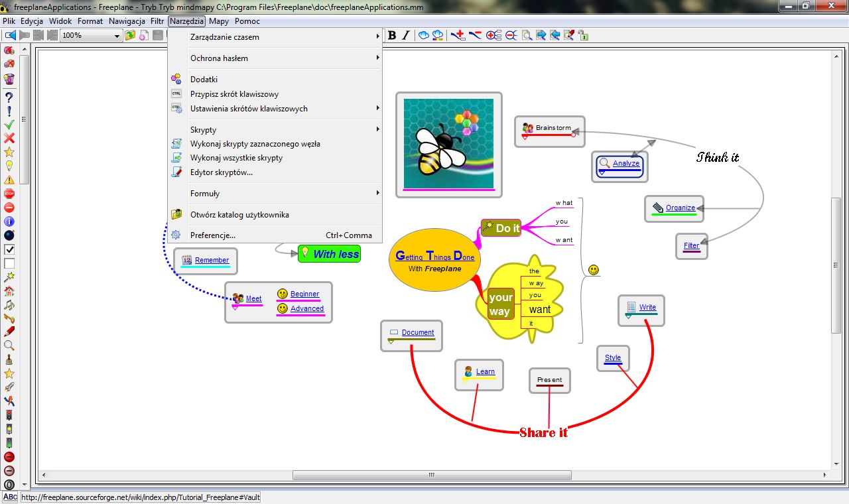Click the right vertical scrollbar thumb
Screen dimensions: 849x504
[x=836, y=265]
